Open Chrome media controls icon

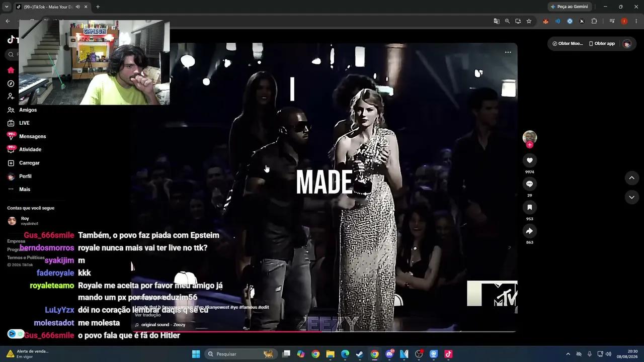click(x=612, y=21)
